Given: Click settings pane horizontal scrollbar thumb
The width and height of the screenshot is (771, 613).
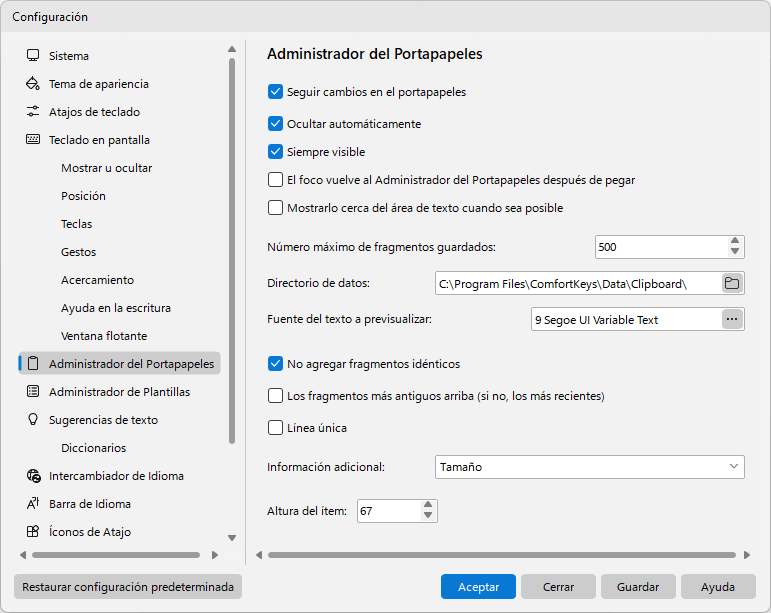Looking at the screenshot, I should [502, 555].
